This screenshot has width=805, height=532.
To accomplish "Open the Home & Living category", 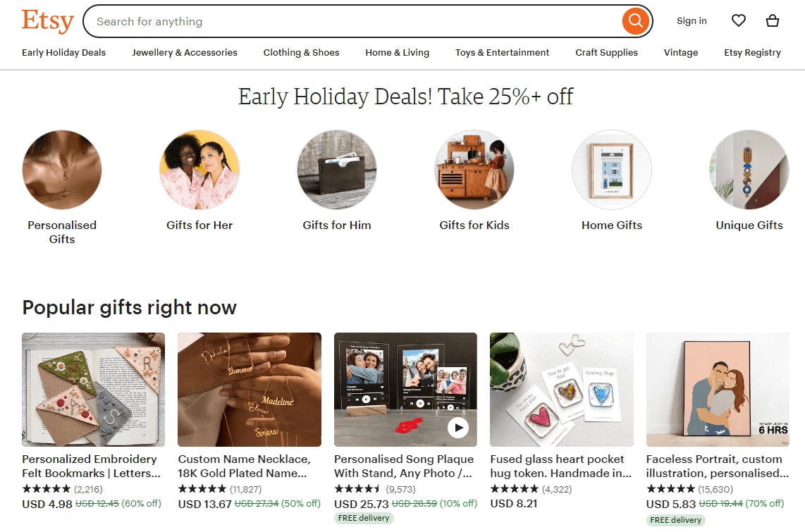I will (397, 52).
